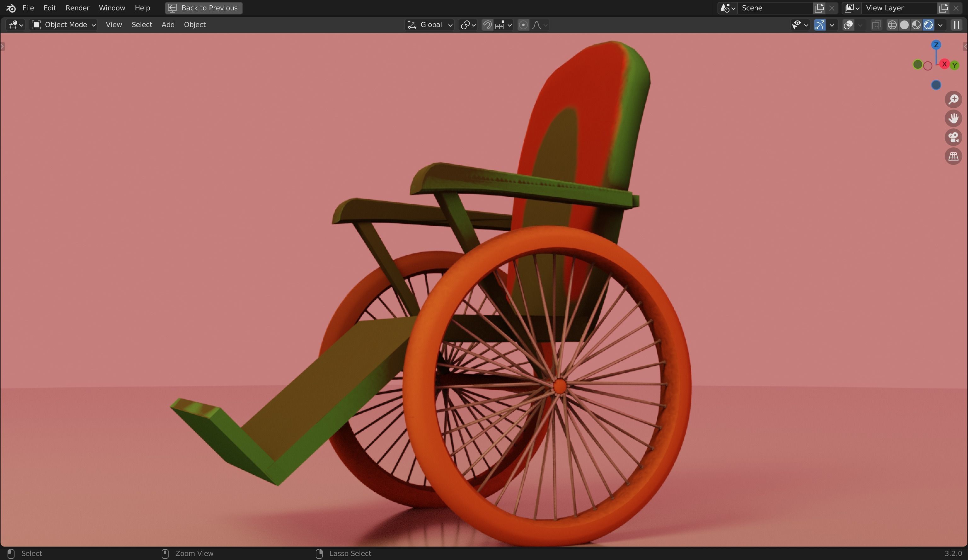Open the Select menu in the viewport header
The width and height of the screenshot is (968, 560).
141,25
